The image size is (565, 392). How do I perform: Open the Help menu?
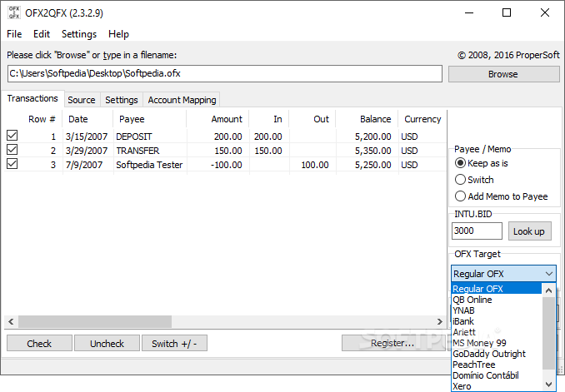click(x=118, y=34)
